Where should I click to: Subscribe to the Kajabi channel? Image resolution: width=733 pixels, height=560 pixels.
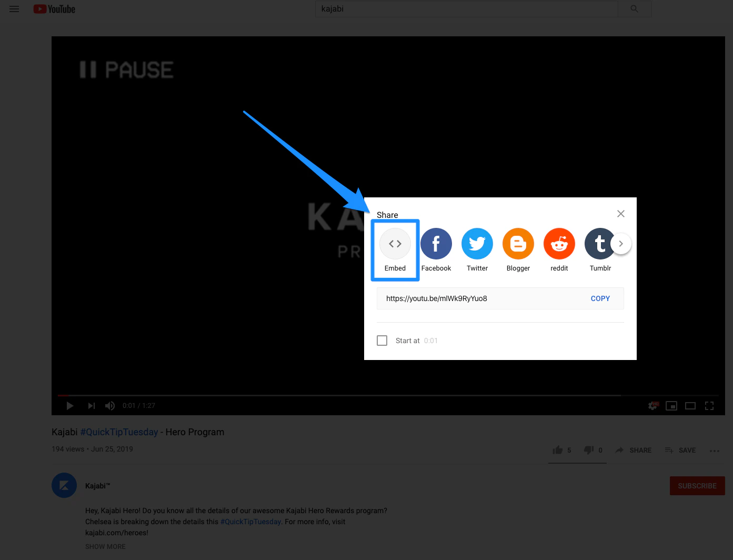(697, 485)
